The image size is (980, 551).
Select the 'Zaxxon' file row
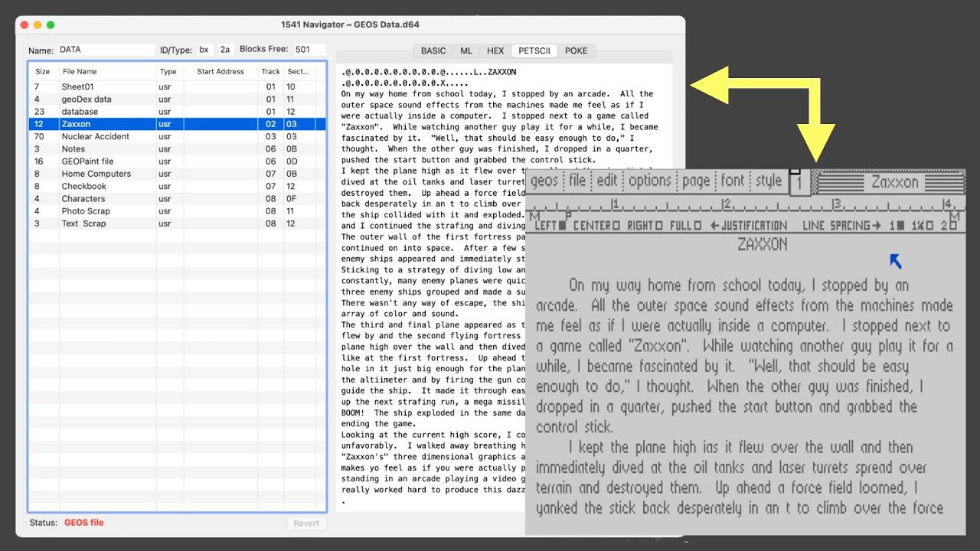pyautogui.click(x=178, y=124)
